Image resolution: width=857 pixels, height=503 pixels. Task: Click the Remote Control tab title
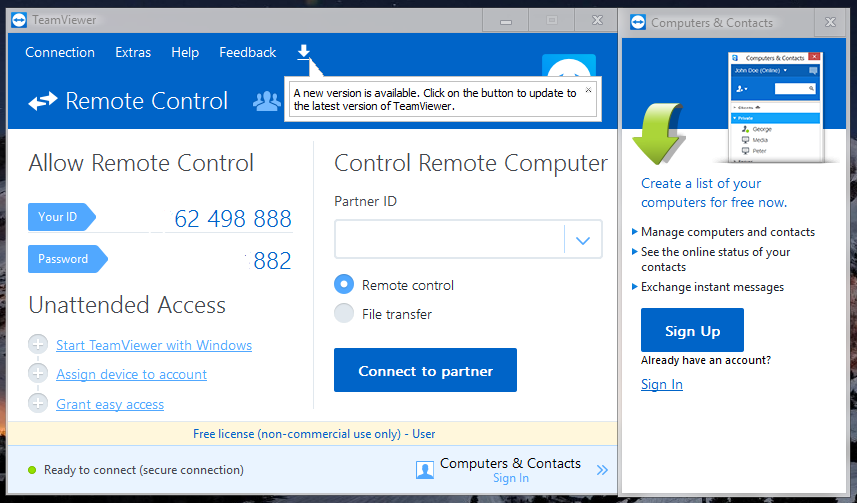(x=146, y=101)
